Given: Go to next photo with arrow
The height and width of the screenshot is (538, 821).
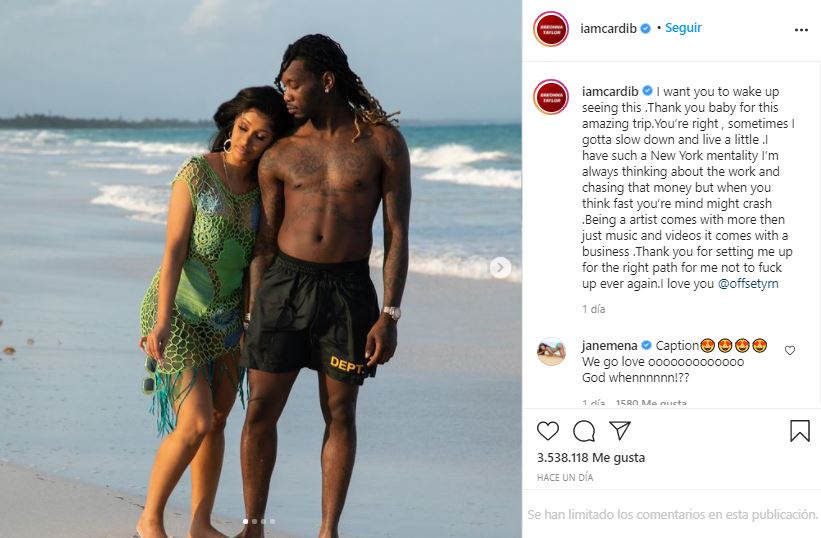Looking at the screenshot, I should point(500,268).
